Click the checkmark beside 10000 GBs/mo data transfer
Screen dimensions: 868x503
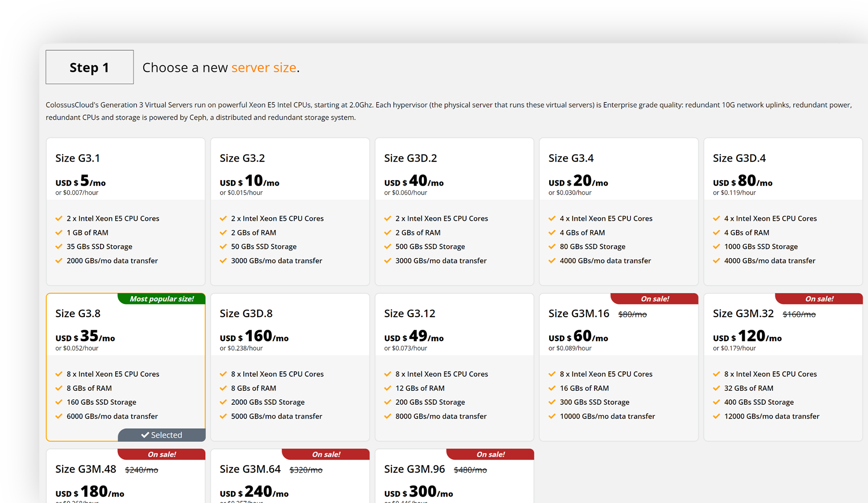click(552, 416)
